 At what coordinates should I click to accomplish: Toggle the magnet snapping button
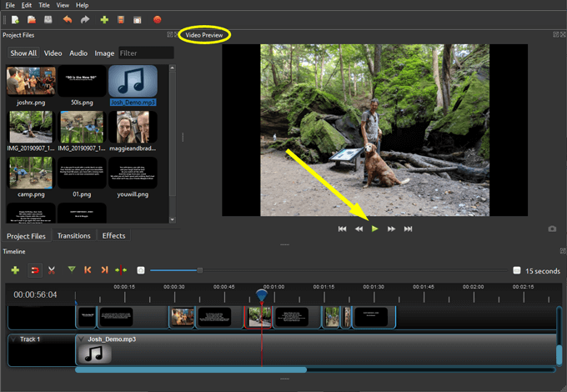pos(35,270)
